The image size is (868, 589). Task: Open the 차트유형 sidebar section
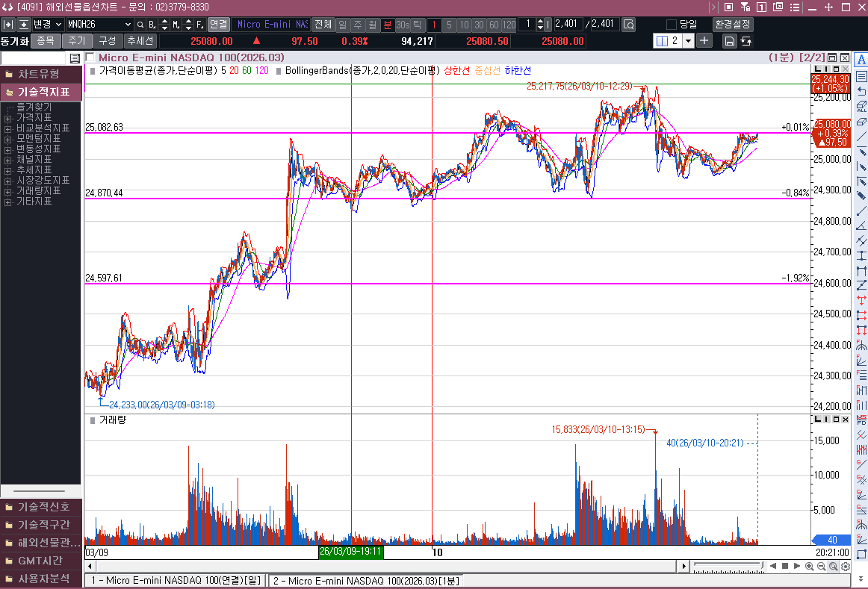[40, 74]
